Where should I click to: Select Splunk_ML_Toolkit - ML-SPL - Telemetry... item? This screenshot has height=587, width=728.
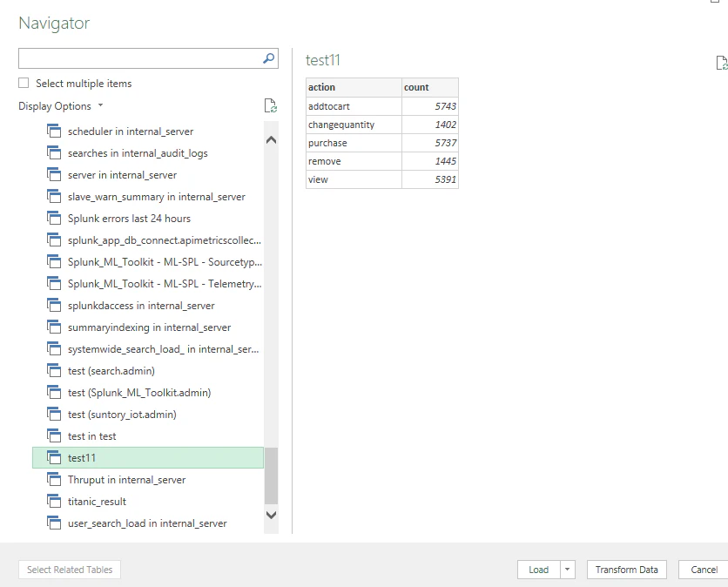pos(148,284)
